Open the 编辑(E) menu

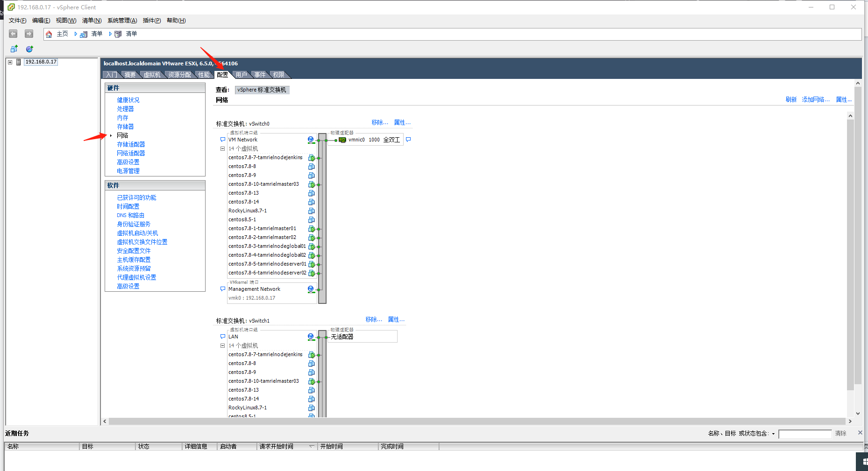[41, 21]
